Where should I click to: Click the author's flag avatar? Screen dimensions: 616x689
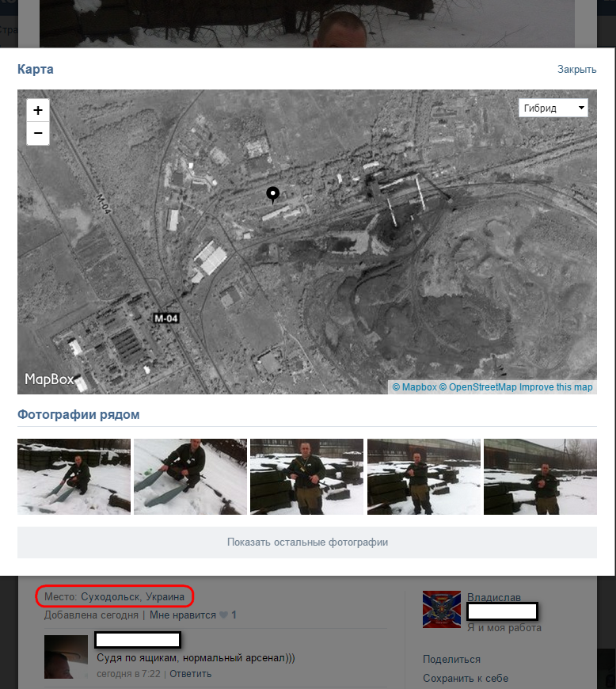[x=442, y=609]
